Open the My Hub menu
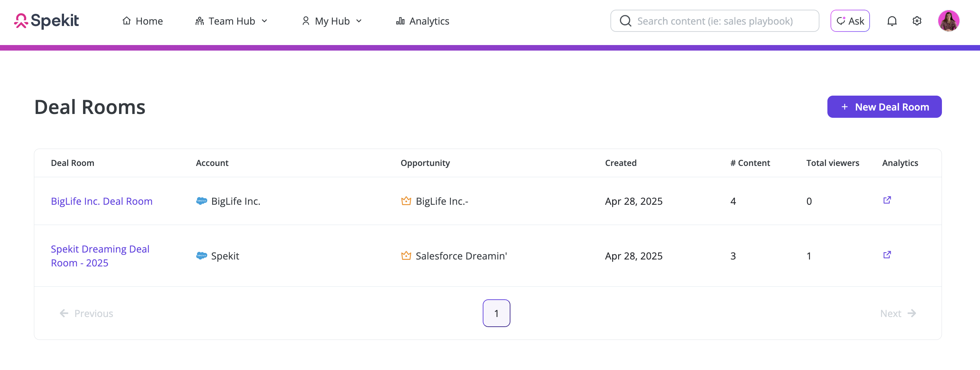Viewport: 980px width, 370px height. tap(332, 21)
